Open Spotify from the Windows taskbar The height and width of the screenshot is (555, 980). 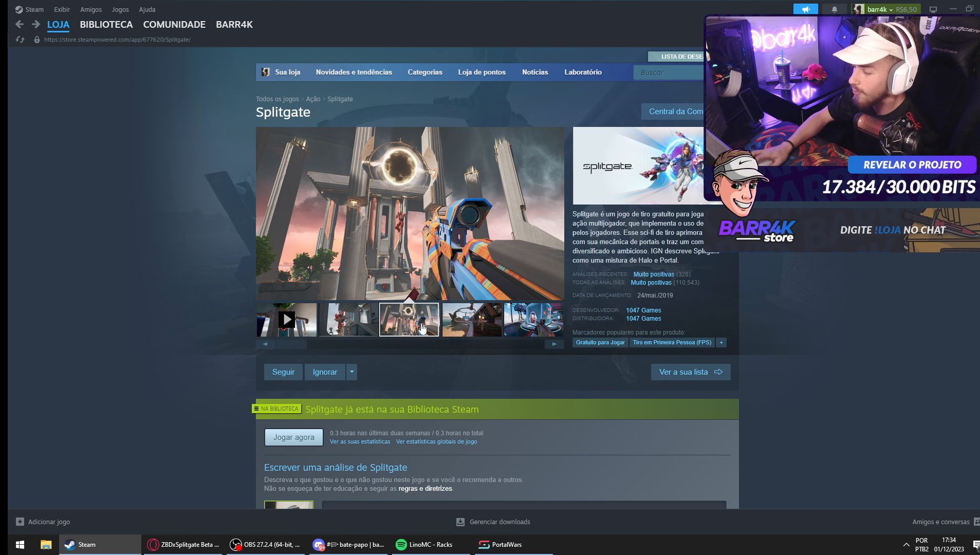coord(401,545)
